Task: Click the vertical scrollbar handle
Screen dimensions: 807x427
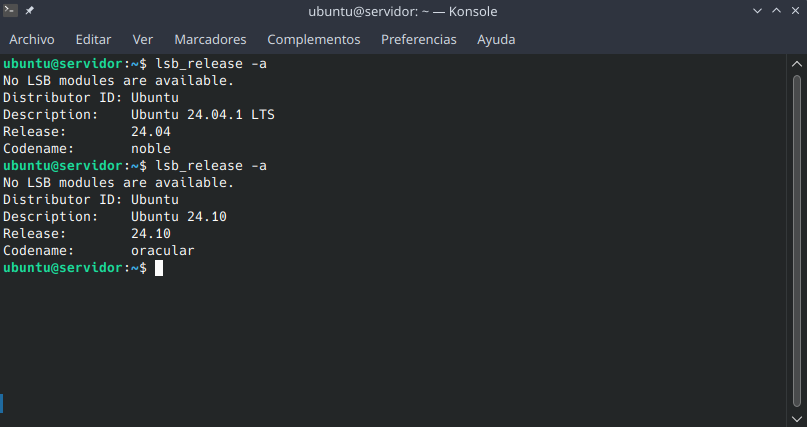Action: coord(797,242)
